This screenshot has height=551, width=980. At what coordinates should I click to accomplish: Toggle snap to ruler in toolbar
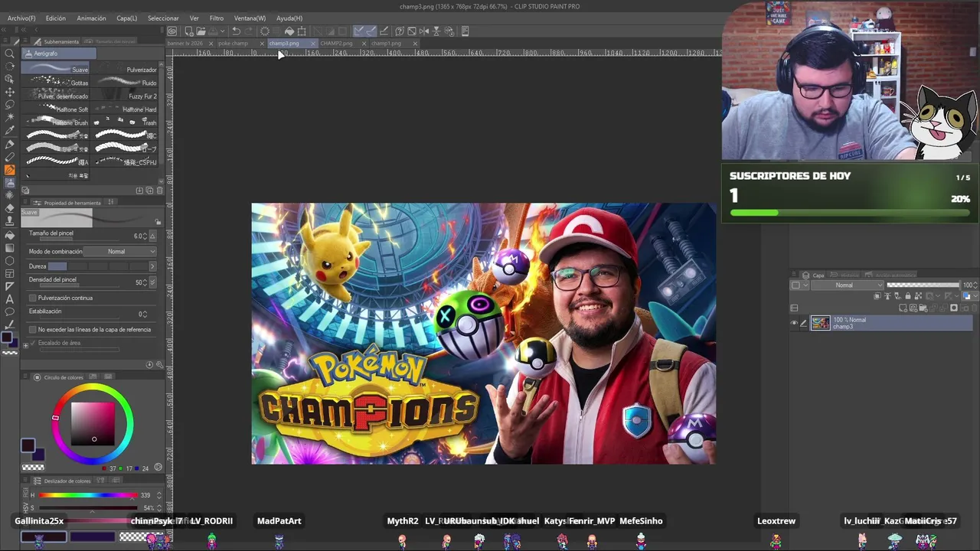click(358, 31)
